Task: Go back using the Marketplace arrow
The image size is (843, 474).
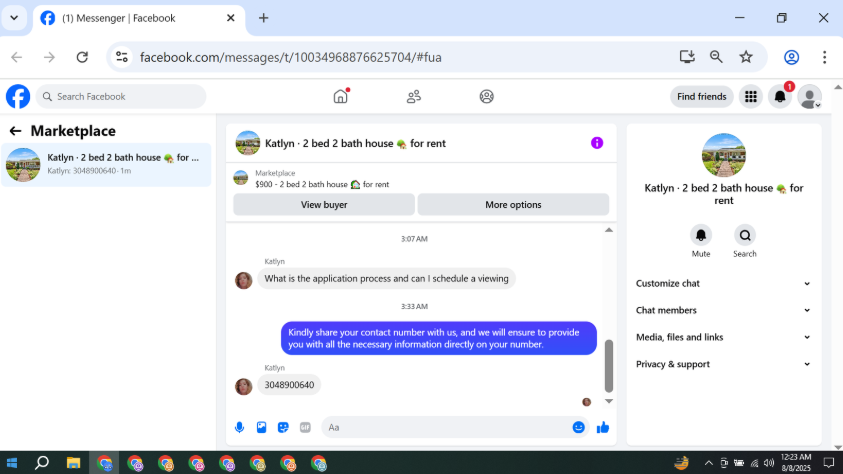Action: click(x=15, y=131)
